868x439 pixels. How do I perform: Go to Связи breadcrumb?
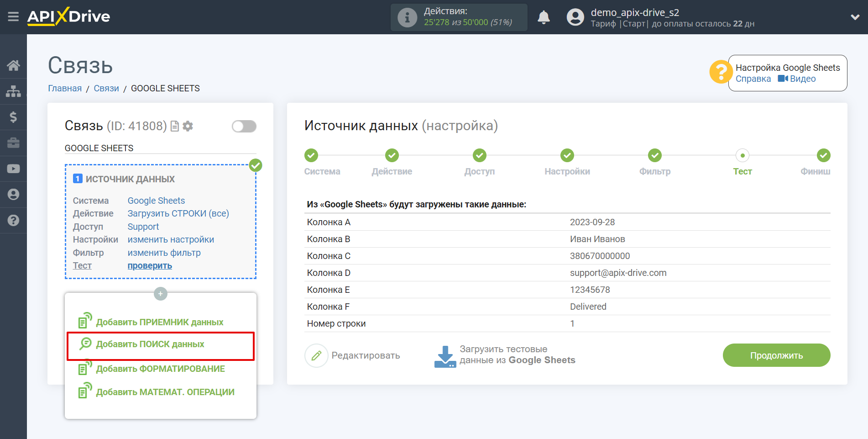(106, 88)
